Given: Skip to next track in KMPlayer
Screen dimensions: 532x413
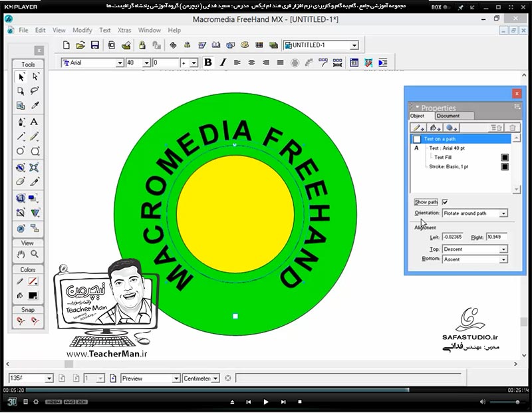Looking at the screenshot, I should point(283,402).
